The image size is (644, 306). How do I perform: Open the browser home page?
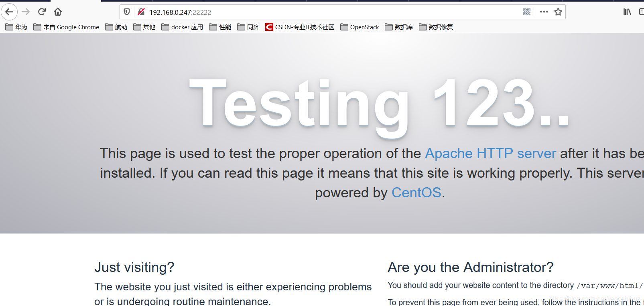pyautogui.click(x=58, y=12)
